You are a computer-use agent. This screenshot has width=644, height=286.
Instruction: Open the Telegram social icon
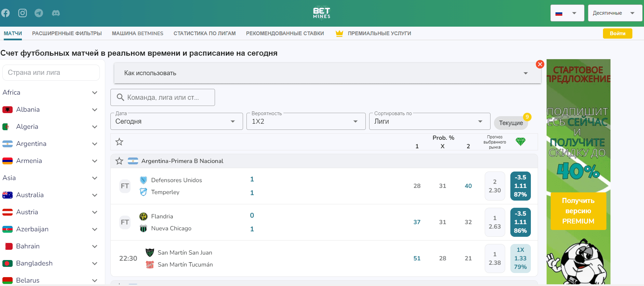(x=39, y=13)
